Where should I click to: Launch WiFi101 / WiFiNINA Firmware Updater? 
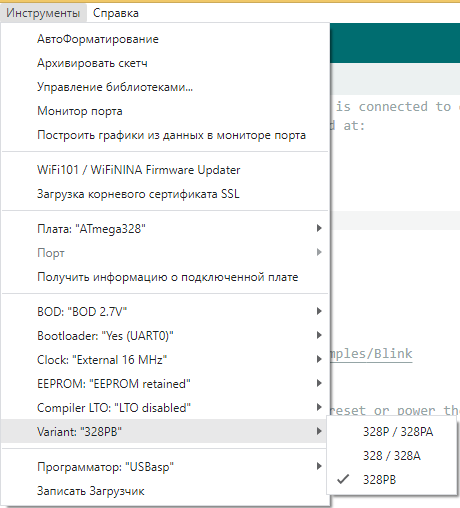(165, 170)
